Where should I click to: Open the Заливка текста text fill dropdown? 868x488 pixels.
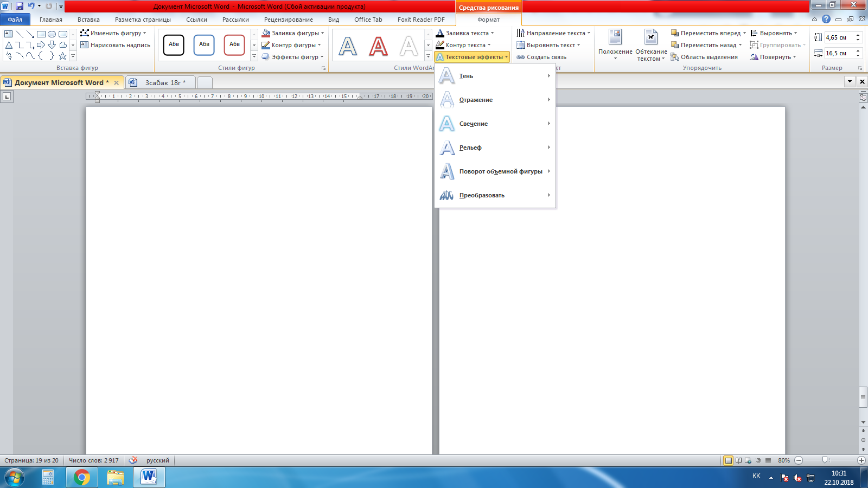click(x=465, y=33)
